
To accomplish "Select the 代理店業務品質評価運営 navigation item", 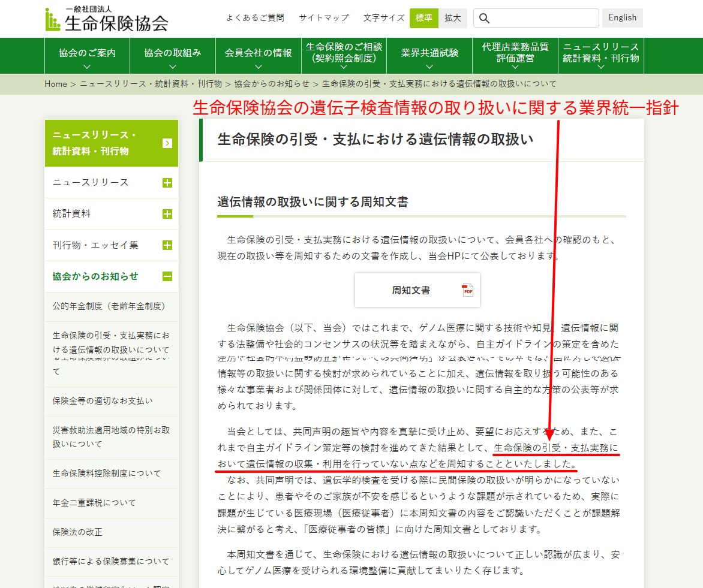I will [515, 54].
